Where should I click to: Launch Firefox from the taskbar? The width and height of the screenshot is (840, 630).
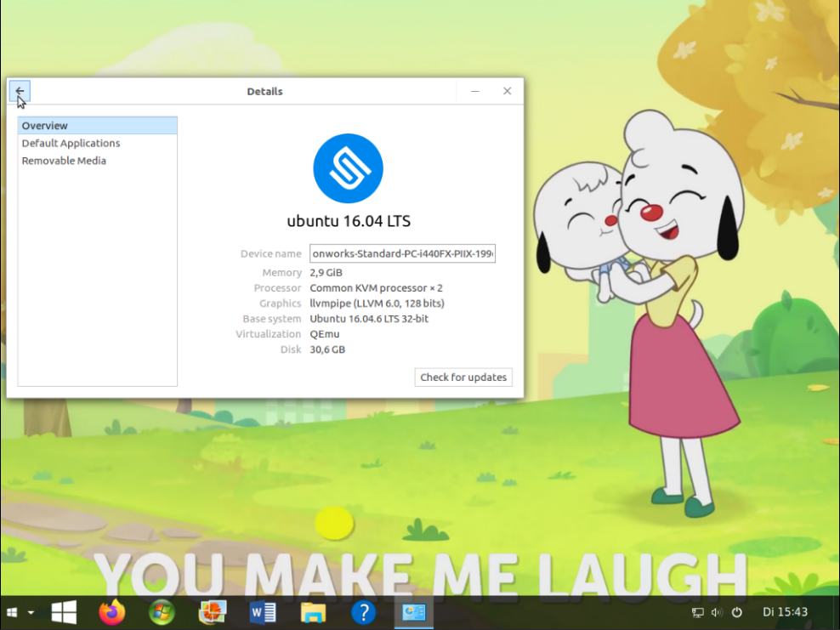[x=112, y=612]
